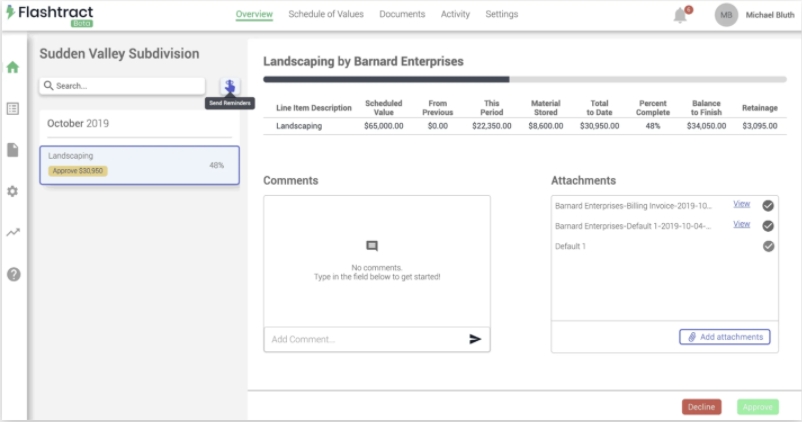The width and height of the screenshot is (802, 422).
Task: Open the notifications bell
Action: [x=681, y=15]
